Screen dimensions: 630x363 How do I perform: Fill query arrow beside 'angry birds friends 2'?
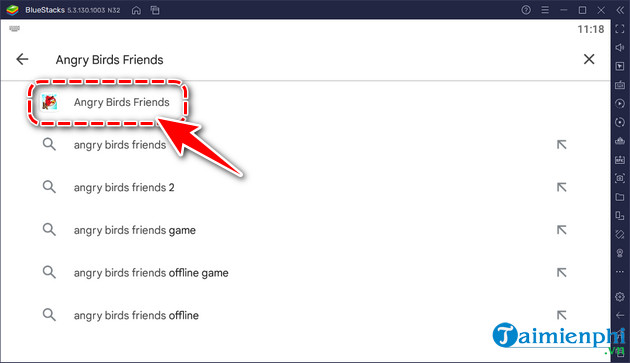click(561, 187)
